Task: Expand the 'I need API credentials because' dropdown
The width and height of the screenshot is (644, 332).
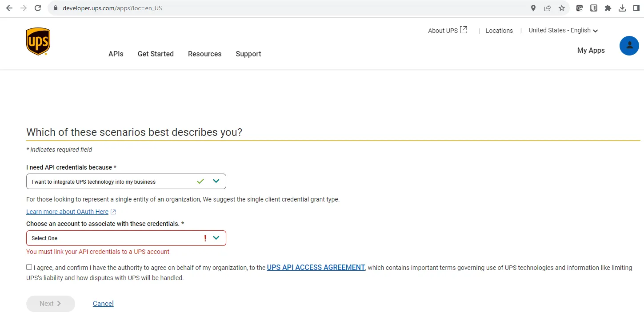Action: (x=126, y=182)
